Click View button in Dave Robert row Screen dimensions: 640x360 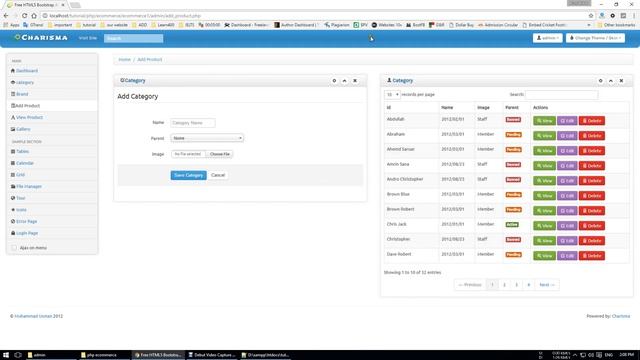(x=544, y=256)
